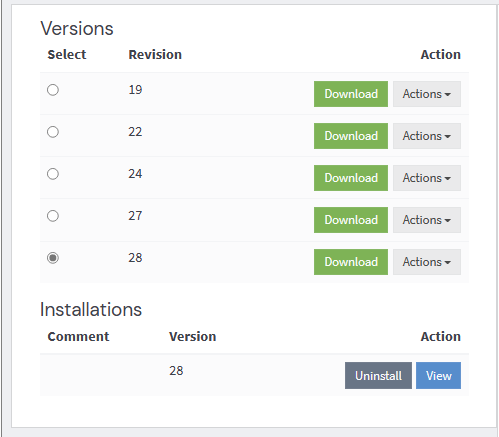Image resolution: width=499 pixels, height=437 pixels.
Task: Click the selected radio for revision 28
Action: 53,258
